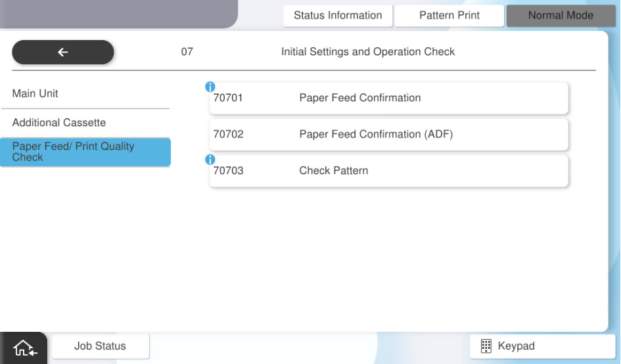621x364 pixels.
Task: View Job Status
Action: point(100,346)
